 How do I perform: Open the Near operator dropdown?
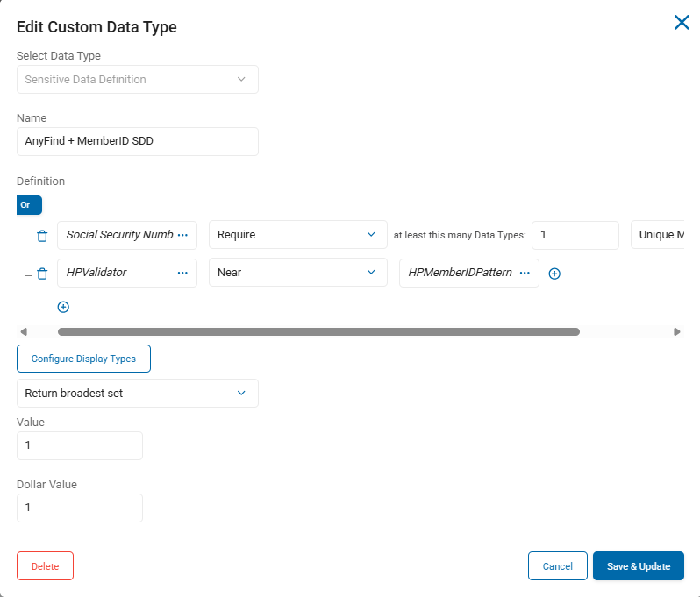point(297,273)
